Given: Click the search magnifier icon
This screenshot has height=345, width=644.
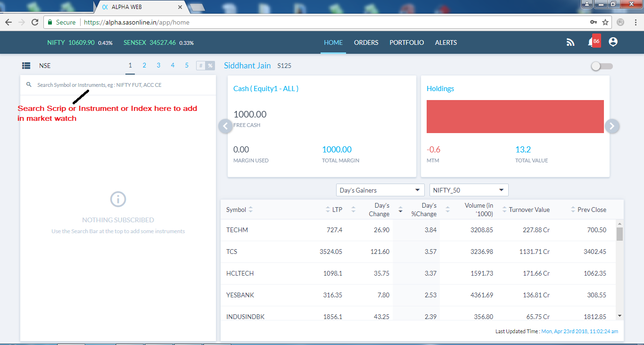Looking at the screenshot, I should tap(29, 84).
